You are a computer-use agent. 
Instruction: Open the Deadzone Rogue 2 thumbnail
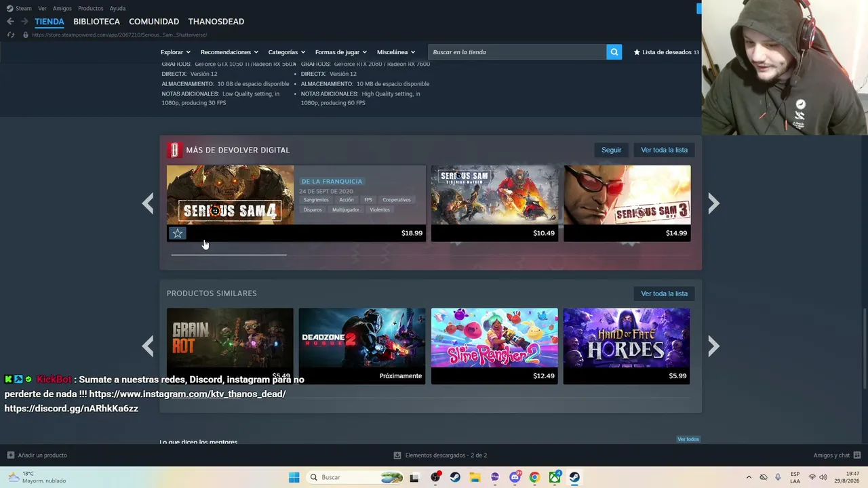coord(362,338)
